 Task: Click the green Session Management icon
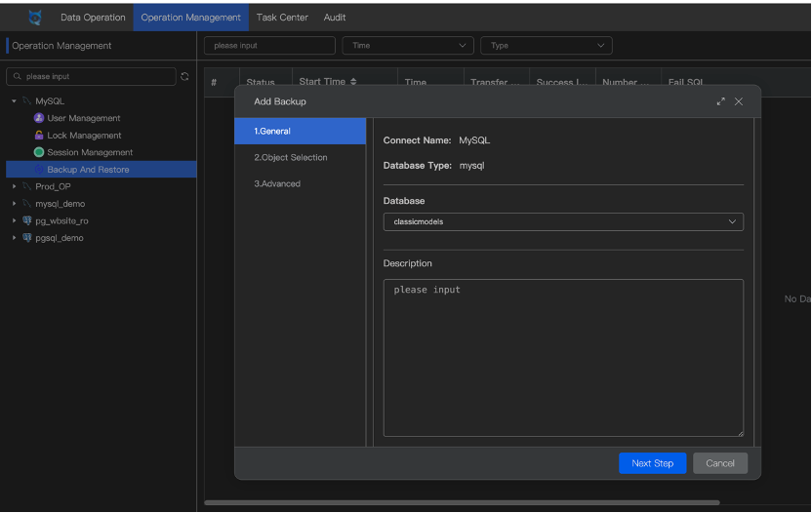point(39,152)
